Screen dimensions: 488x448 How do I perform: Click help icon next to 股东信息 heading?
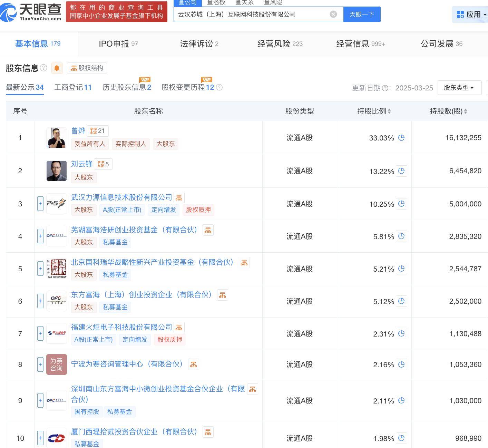pyautogui.click(x=43, y=68)
